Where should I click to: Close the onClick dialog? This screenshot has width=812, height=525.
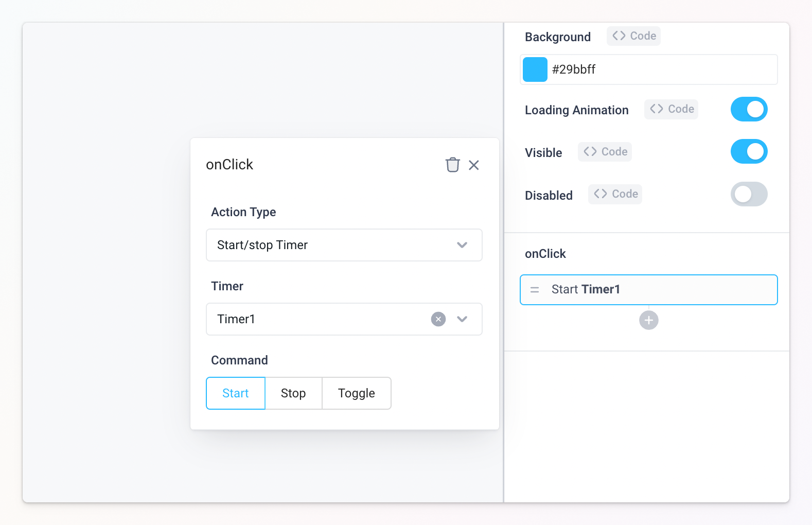[x=474, y=165]
